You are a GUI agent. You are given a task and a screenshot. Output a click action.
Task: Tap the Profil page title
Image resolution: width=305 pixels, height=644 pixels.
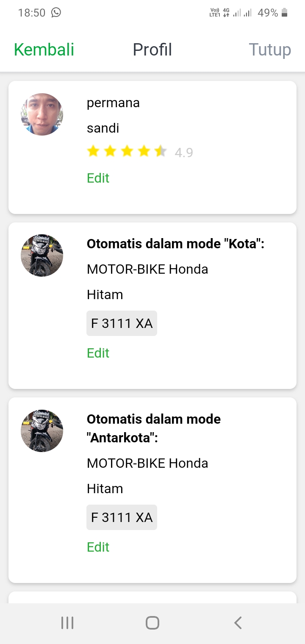click(152, 50)
